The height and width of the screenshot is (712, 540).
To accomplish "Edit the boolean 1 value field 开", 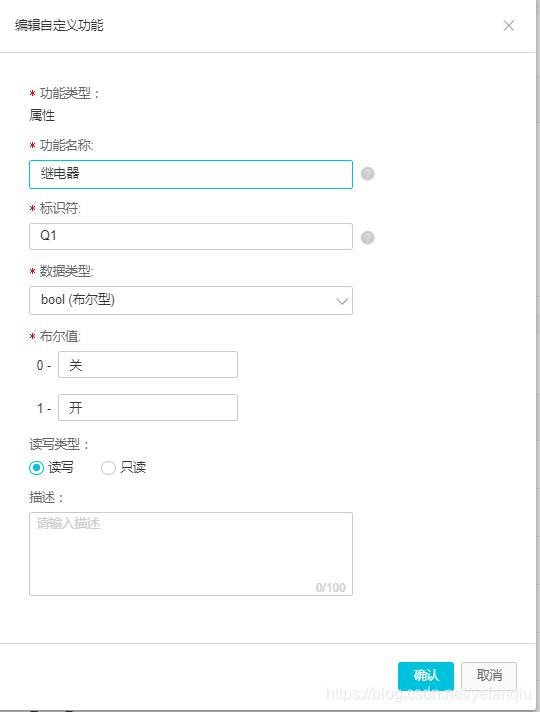I will 148,407.
